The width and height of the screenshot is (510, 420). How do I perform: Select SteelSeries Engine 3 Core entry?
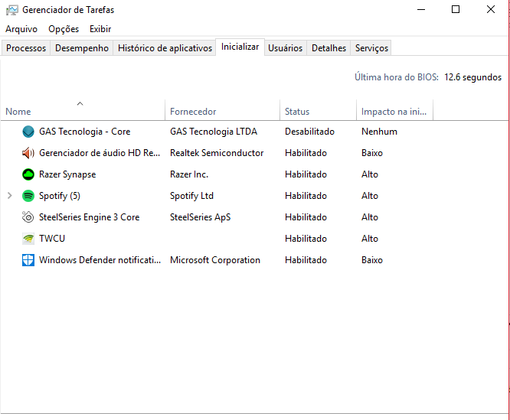point(89,217)
